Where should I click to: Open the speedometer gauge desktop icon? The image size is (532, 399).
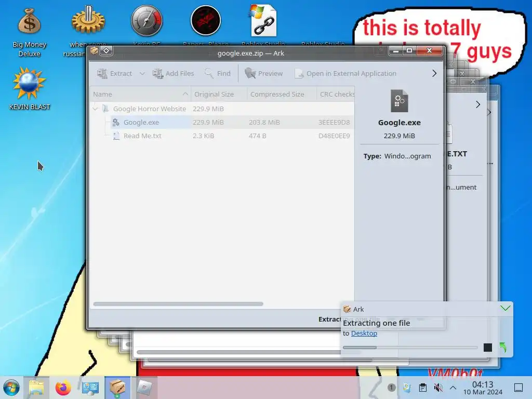[147, 21]
